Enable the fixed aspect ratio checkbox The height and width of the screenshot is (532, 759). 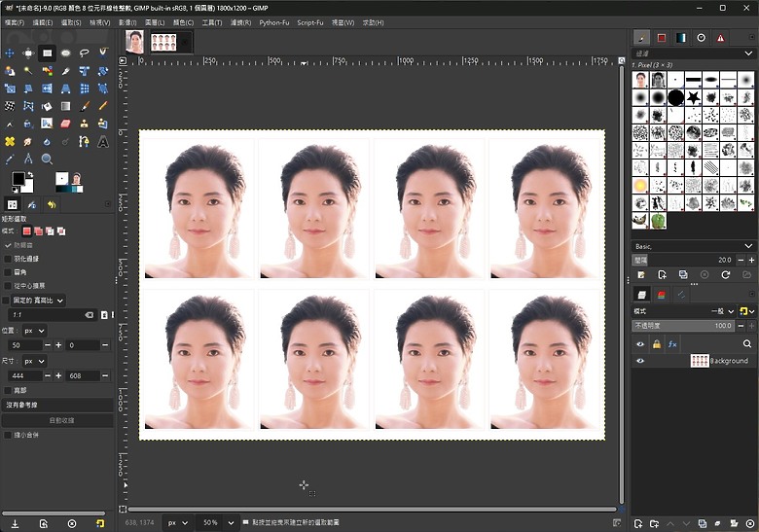6,301
